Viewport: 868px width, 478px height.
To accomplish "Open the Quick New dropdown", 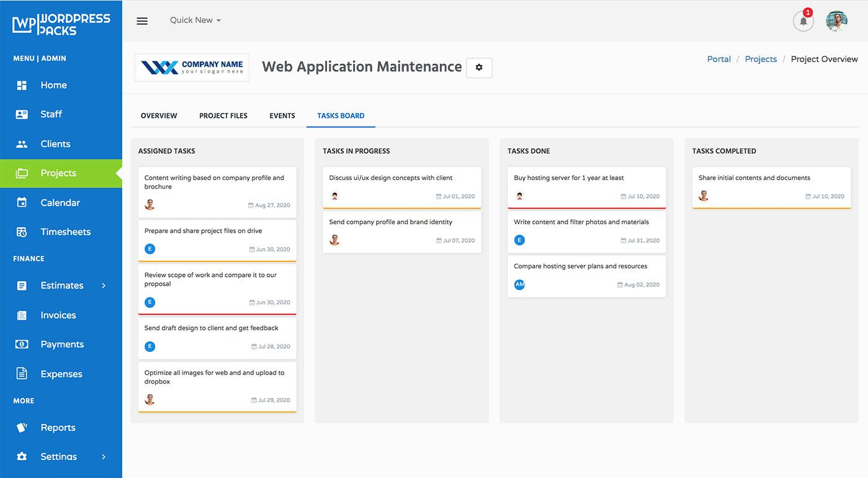I will pyautogui.click(x=195, y=20).
